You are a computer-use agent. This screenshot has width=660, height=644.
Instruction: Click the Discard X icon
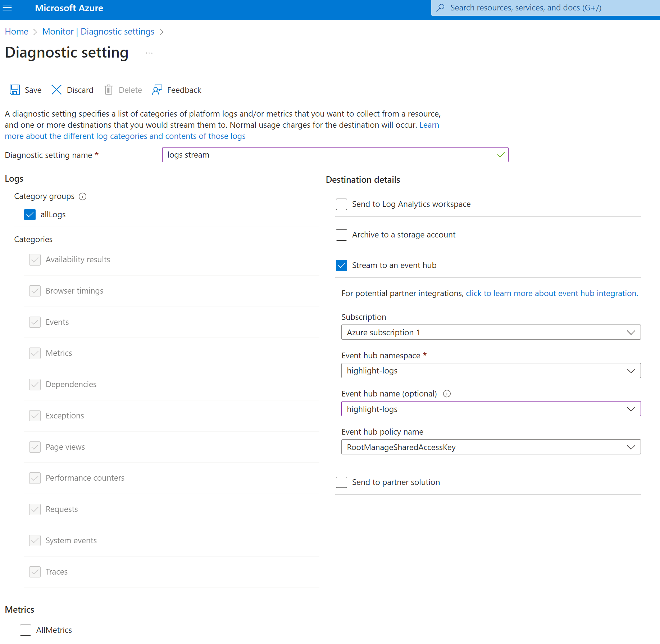pyautogui.click(x=56, y=90)
